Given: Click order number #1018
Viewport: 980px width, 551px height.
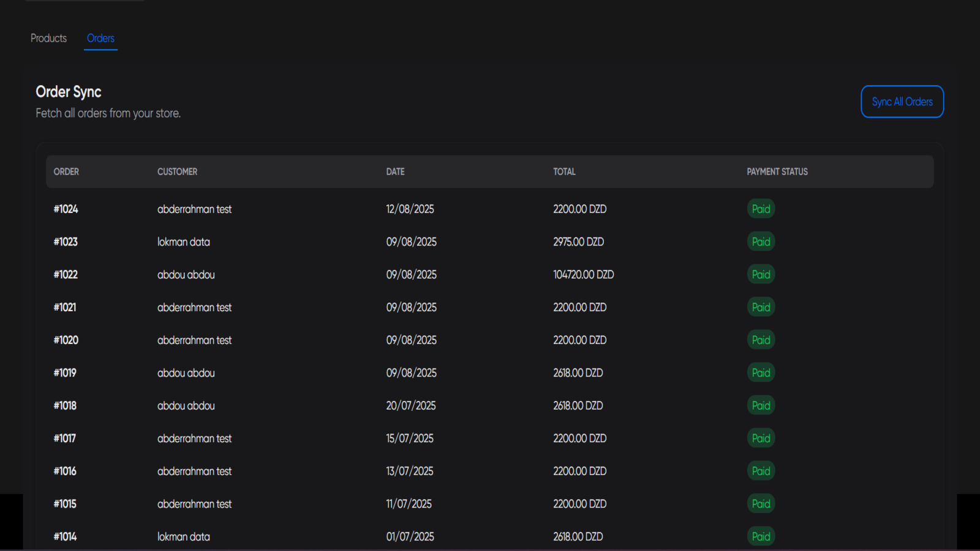Looking at the screenshot, I should pos(65,405).
